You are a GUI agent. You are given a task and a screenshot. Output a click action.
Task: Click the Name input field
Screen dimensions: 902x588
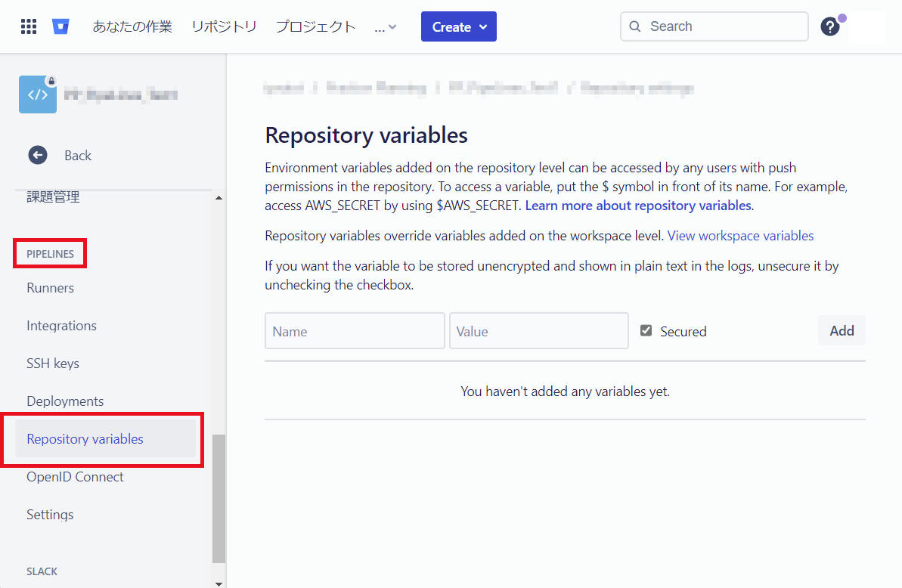coord(355,330)
